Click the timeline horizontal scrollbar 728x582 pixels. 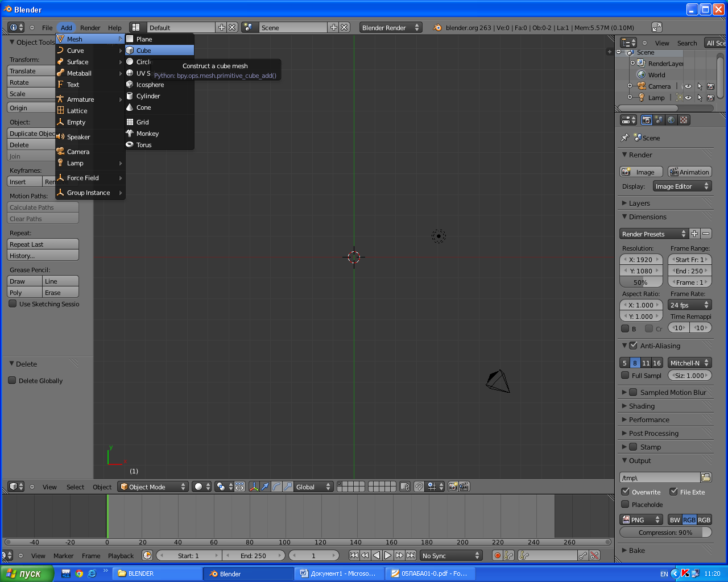coord(307,542)
